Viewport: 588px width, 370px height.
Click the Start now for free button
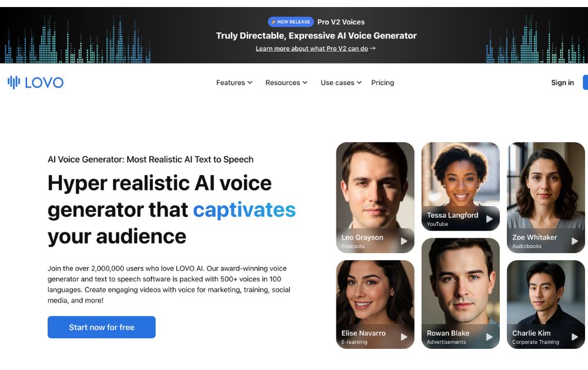(101, 327)
